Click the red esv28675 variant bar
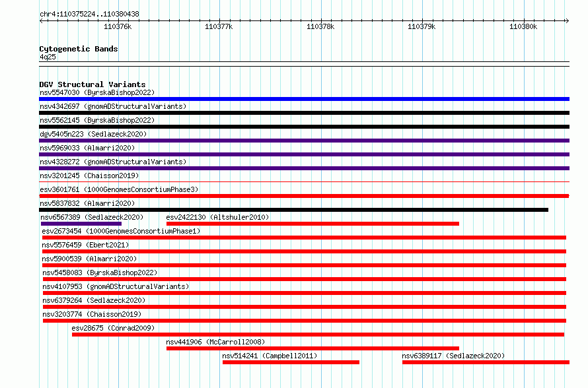Image resolution: width=588 pixels, height=388 pixels. point(318,335)
